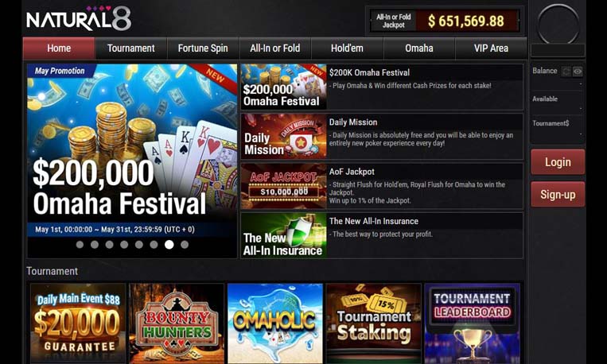Select the first carousel dot
Screen dimensions: 607x364
coord(80,245)
